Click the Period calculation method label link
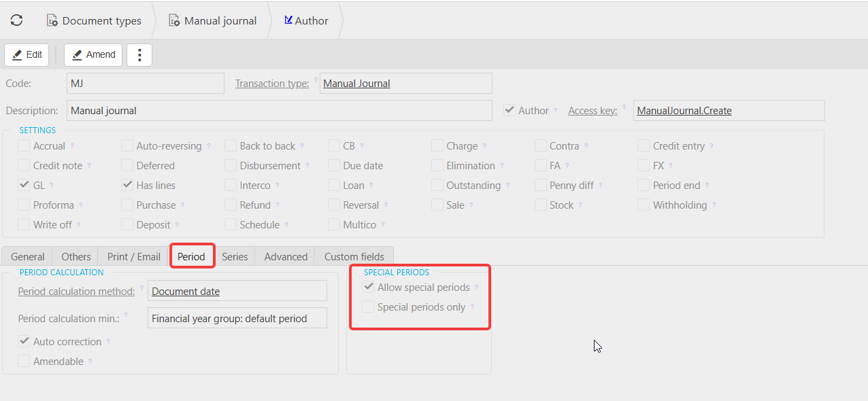 point(76,291)
